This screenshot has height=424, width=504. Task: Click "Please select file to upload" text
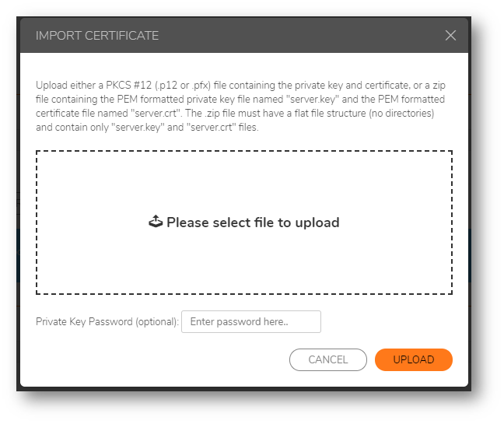click(x=253, y=223)
